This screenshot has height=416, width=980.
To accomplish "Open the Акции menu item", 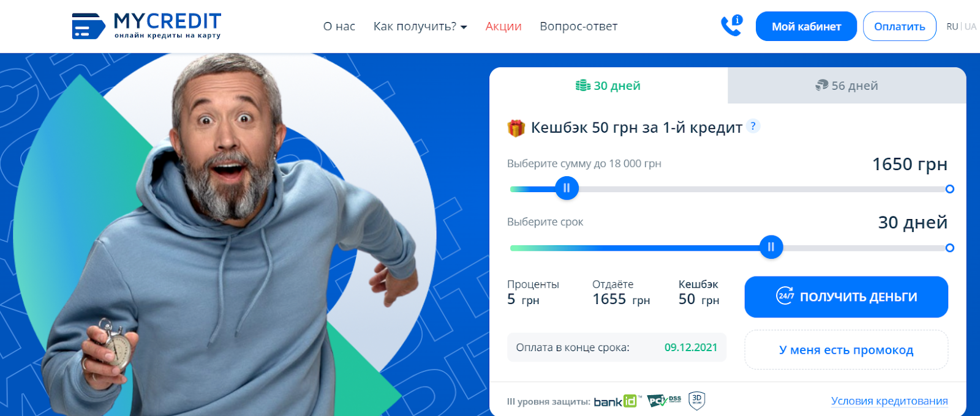I will click(503, 26).
